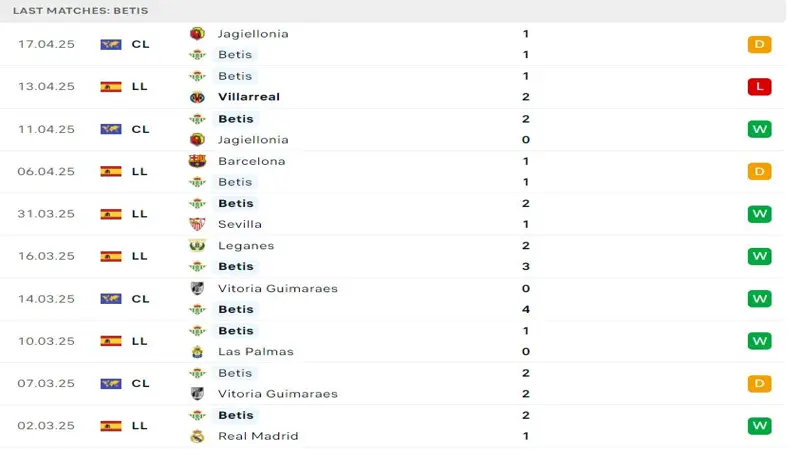Click the 31.03.25 match date
The width and height of the screenshot is (800, 450).
pos(46,214)
